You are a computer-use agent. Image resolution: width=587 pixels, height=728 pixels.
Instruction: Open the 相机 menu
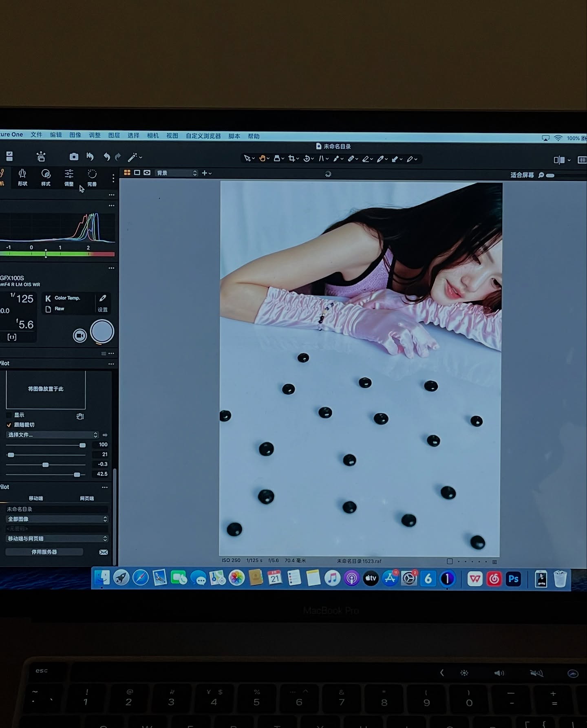[152, 136]
